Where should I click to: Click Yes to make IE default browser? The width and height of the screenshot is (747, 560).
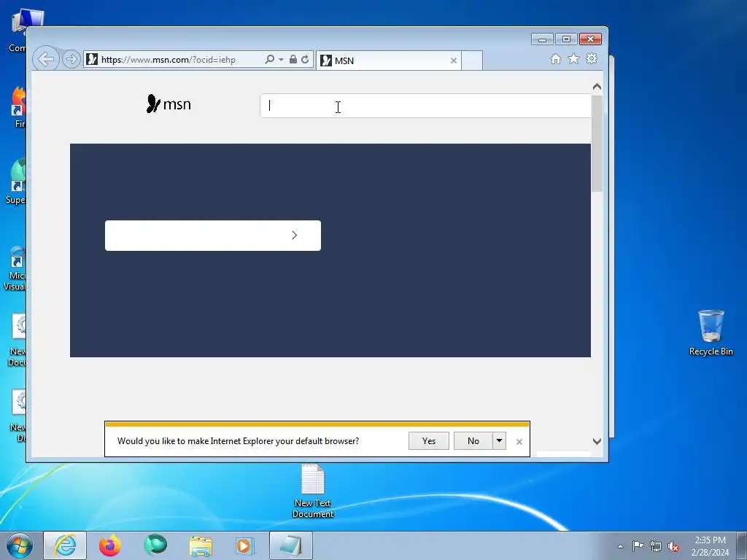click(x=429, y=441)
